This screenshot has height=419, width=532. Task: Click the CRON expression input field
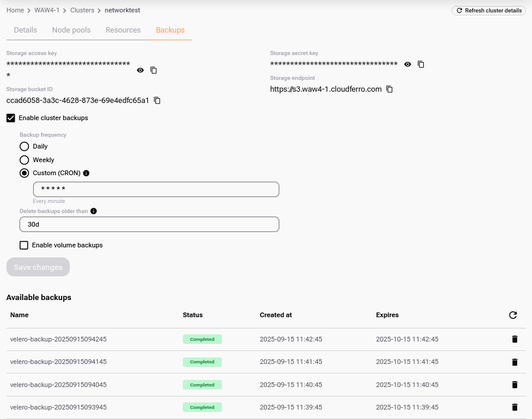point(156,189)
